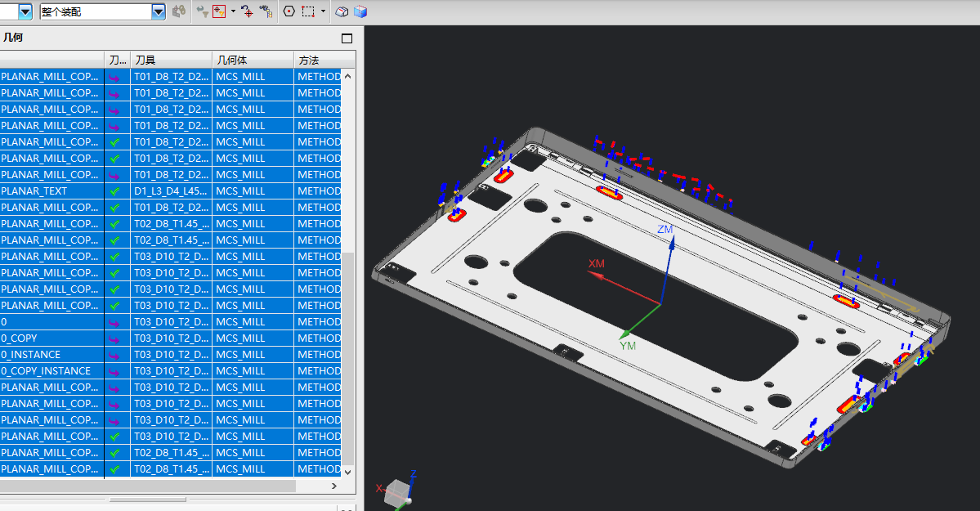The image size is (980, 511).
Task: Click the XM axis label in viewport
Action: coord(596,263)
